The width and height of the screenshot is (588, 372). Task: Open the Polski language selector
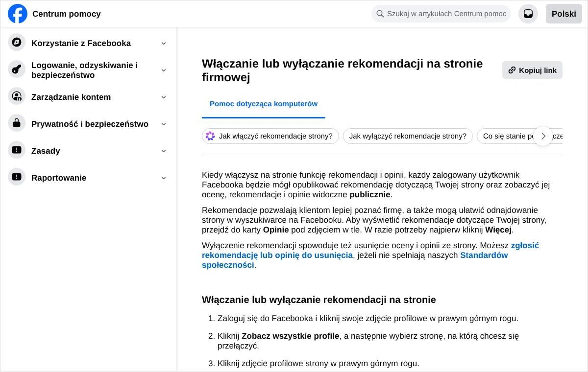[x=564, y=14]
